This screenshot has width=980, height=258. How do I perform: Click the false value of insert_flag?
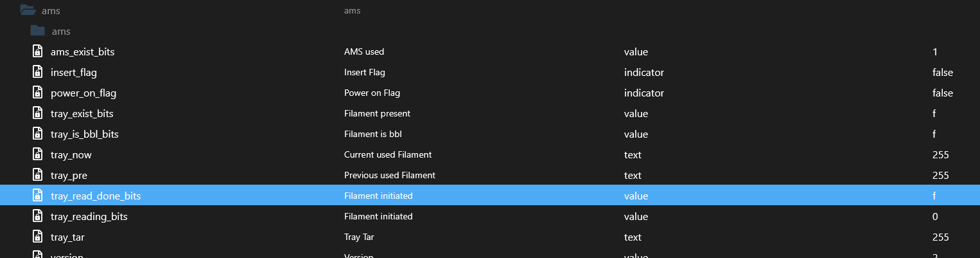(x=942, y=72)
